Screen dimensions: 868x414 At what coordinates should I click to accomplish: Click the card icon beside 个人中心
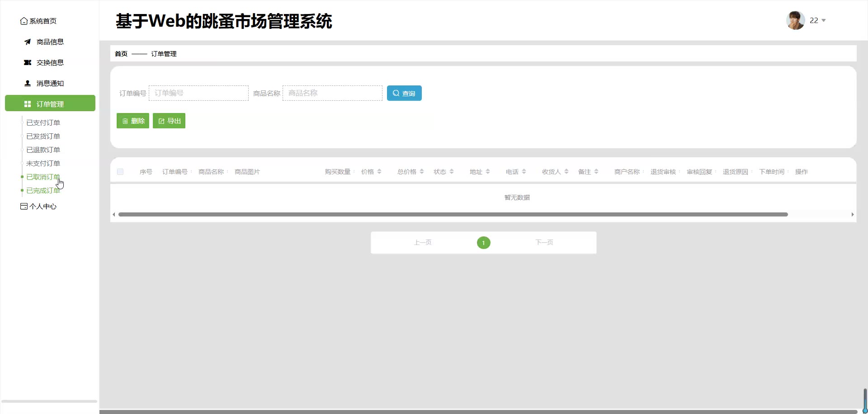[24, 207]
